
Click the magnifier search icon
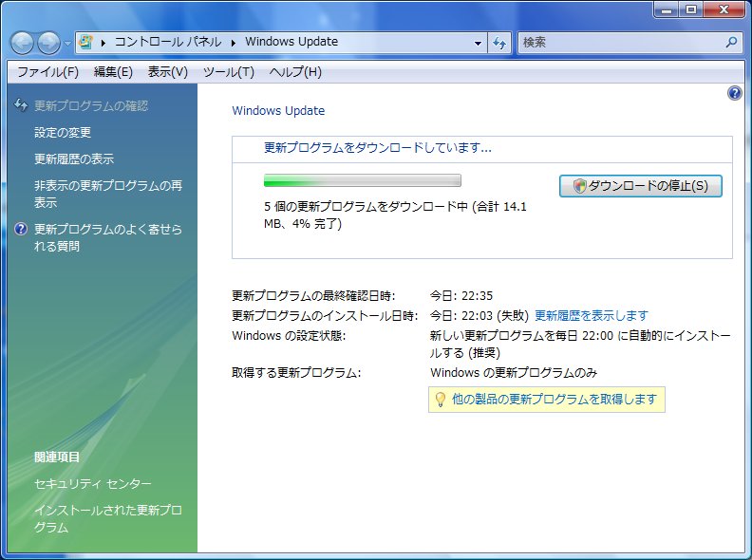[731, 42]
